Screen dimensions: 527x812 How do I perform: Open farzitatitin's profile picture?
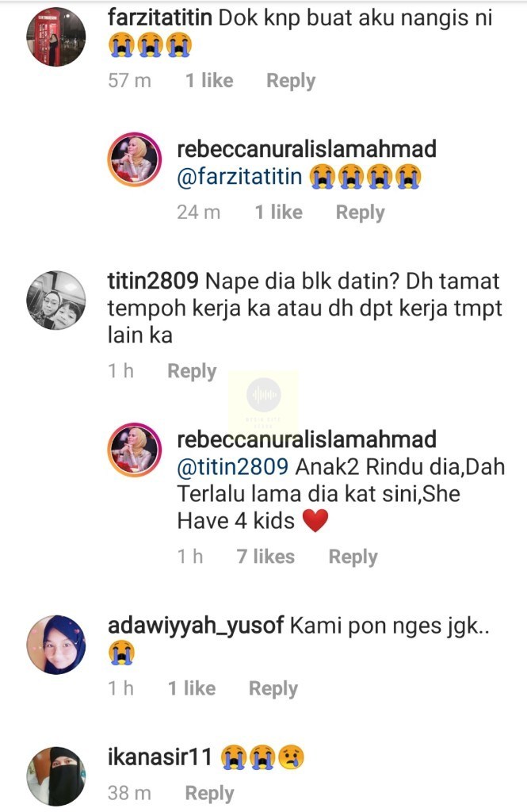pyautogui.click(x=56, y=36)
